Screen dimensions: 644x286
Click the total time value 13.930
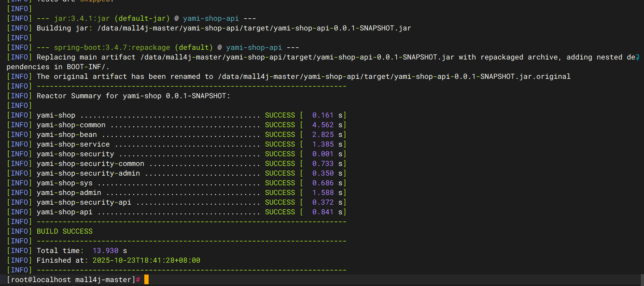(105, 251)
